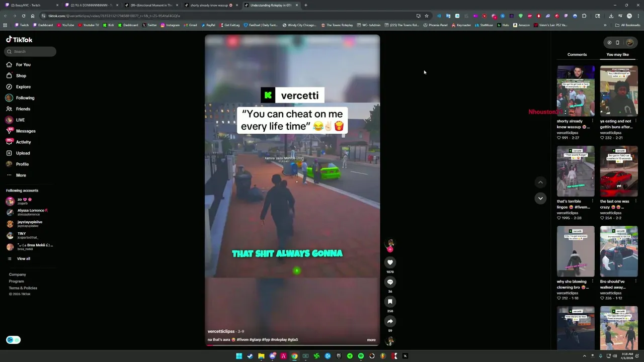Open the More options in sidebar

click(17, 175)
